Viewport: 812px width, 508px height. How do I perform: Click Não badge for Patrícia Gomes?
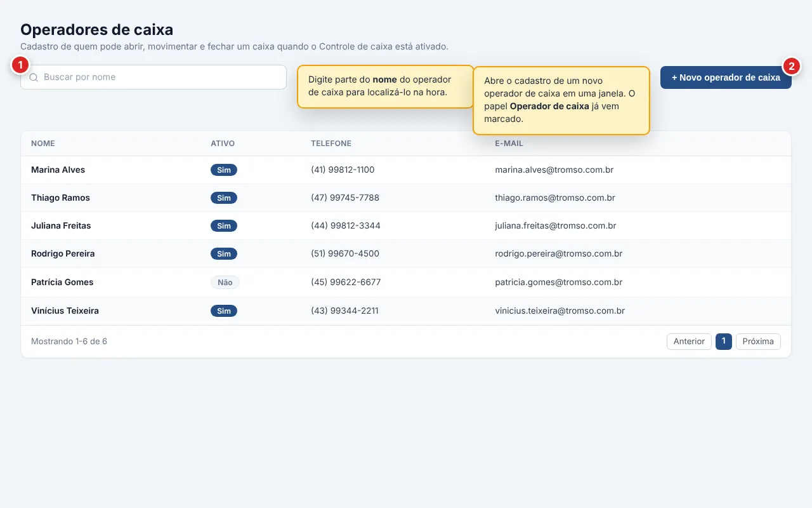pos(225,283)
